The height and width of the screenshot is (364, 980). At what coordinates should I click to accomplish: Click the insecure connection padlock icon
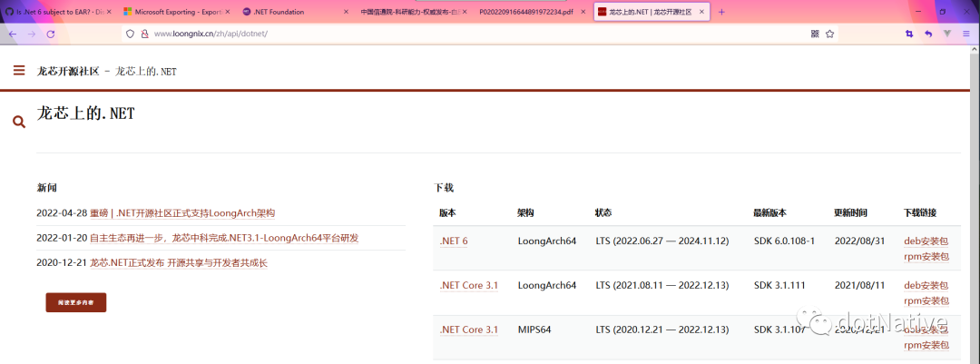[x=143, y=34]
